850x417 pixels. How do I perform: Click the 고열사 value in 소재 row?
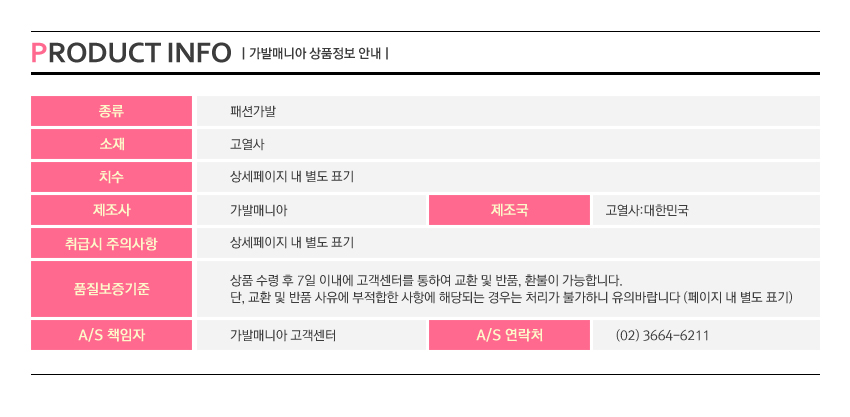point(246,144)
